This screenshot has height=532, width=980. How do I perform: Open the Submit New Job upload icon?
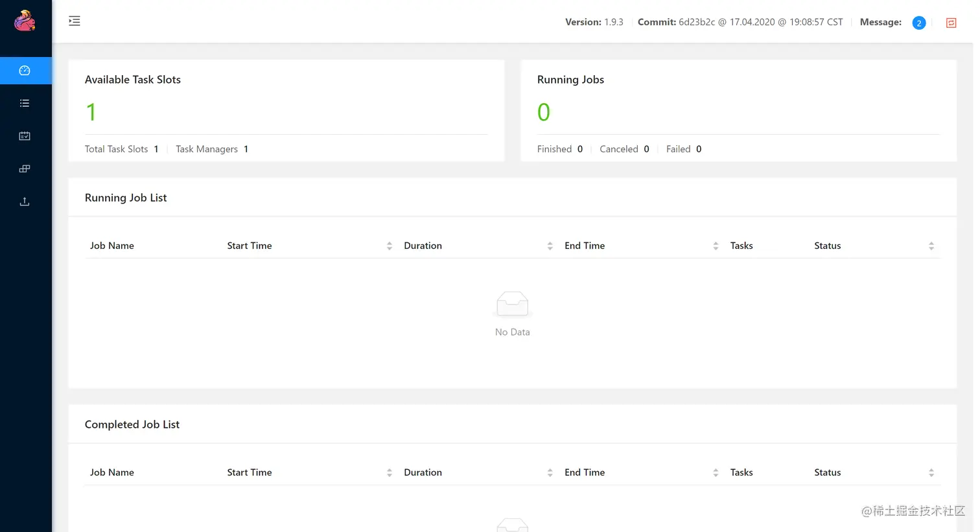(x=25, y=202)
